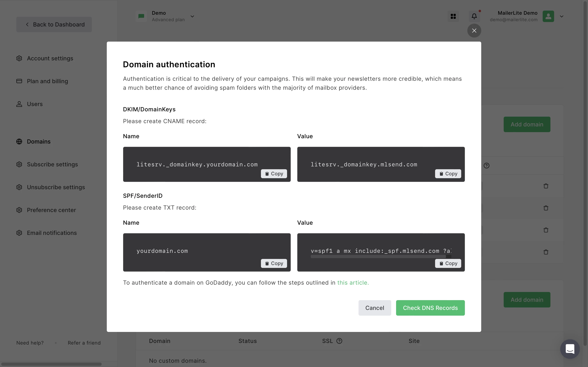Open the GoDaddy 'this article' link
The height and width of the screenshot is (367, 588).
(353, 283)
